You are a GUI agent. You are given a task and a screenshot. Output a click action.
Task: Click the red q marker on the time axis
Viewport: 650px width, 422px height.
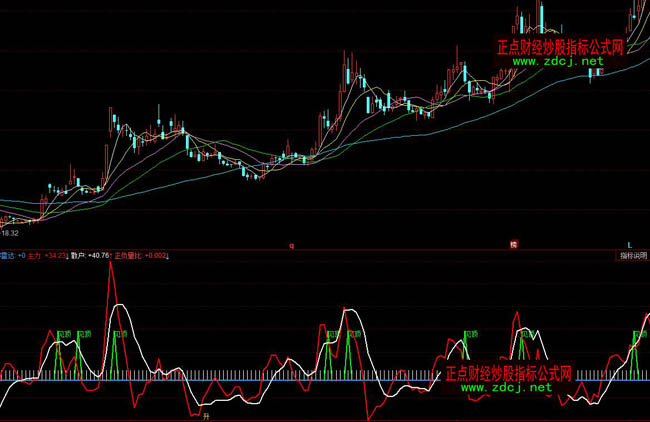292,244
